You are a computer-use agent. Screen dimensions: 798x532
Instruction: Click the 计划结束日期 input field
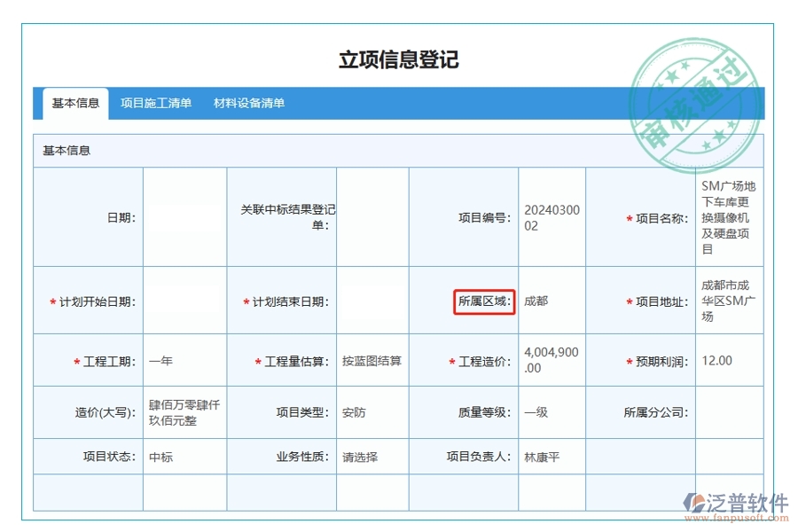(x=372, y=301)
